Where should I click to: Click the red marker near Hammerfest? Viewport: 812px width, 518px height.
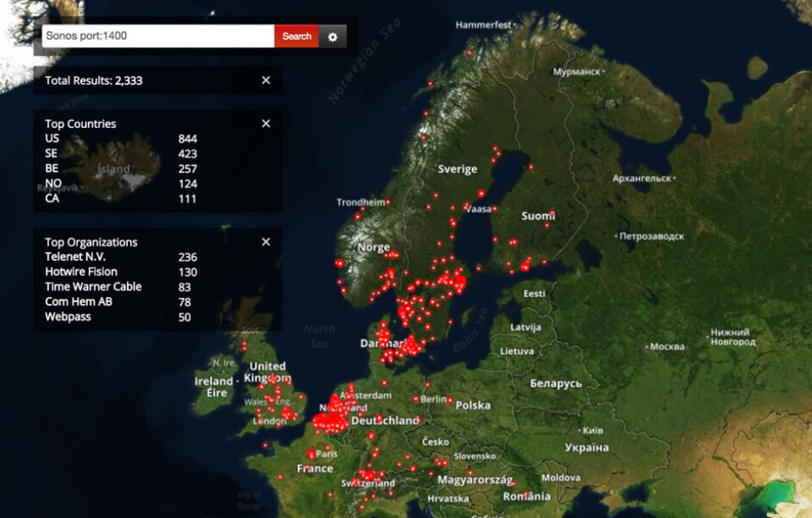click(x=469, y=52)
